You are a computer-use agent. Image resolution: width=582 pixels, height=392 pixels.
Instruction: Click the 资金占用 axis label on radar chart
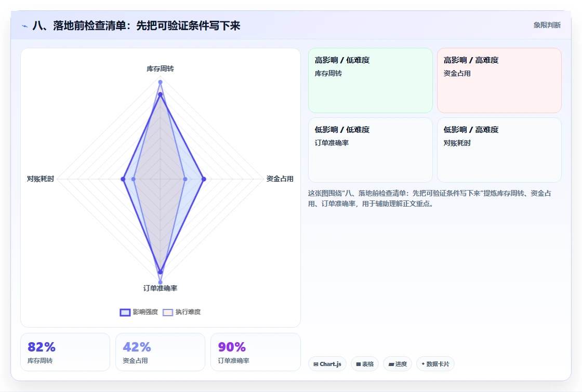coord(280,179)
